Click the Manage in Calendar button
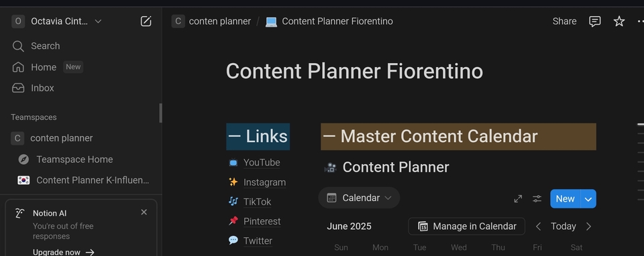644x256 pixels. 467,227
